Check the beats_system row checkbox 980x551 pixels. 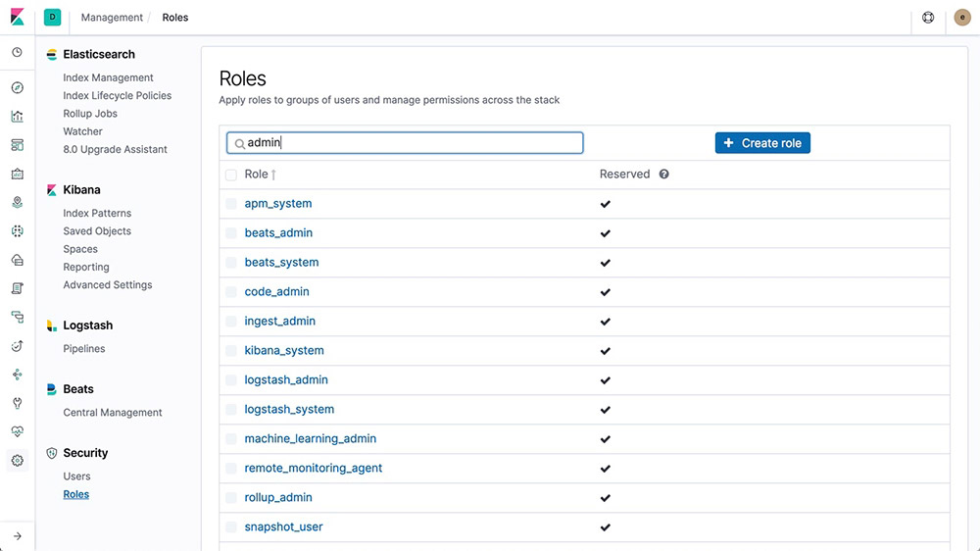(231, 263)
